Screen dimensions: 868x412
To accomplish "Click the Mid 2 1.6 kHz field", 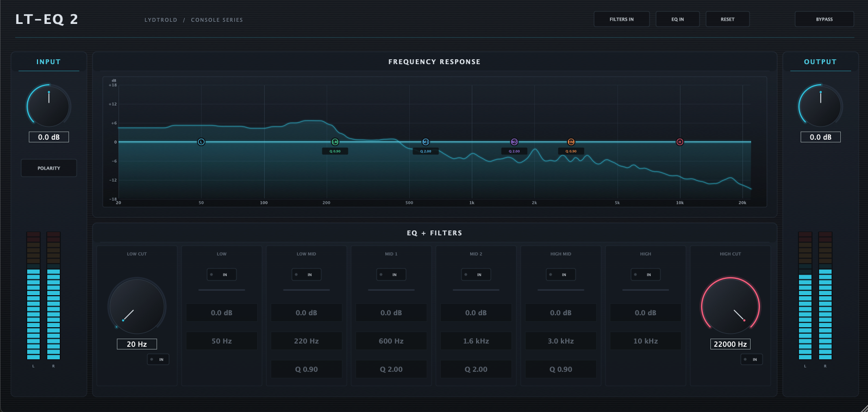I will point(476,341).
